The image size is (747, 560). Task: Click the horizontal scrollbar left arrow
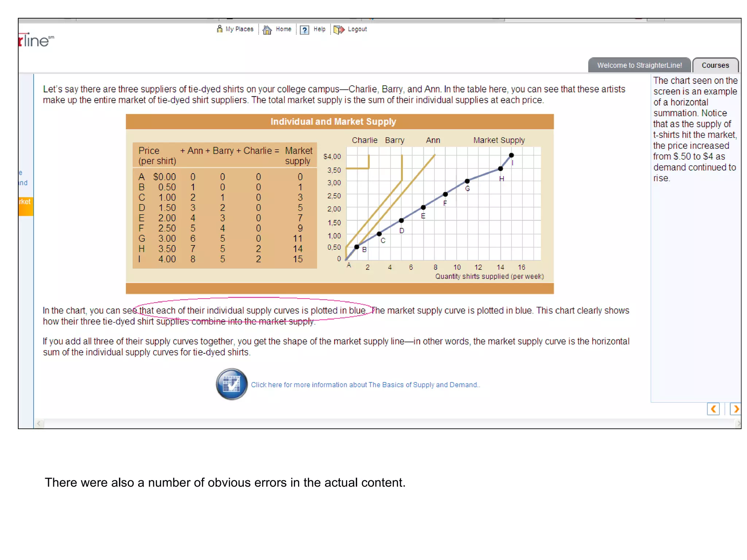coord(39,423)
